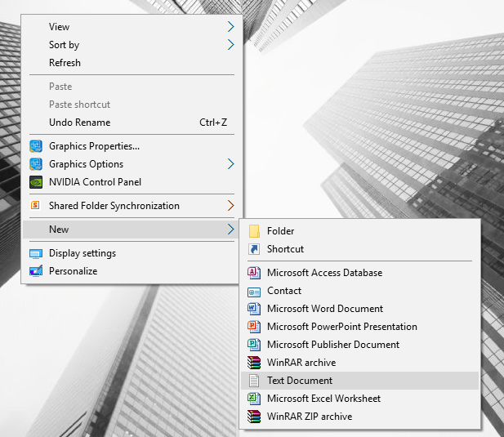This screenshot has width=504, height=437.
Task: Click the yellow Folder icon in New submenu
Action: click(254, 231)
